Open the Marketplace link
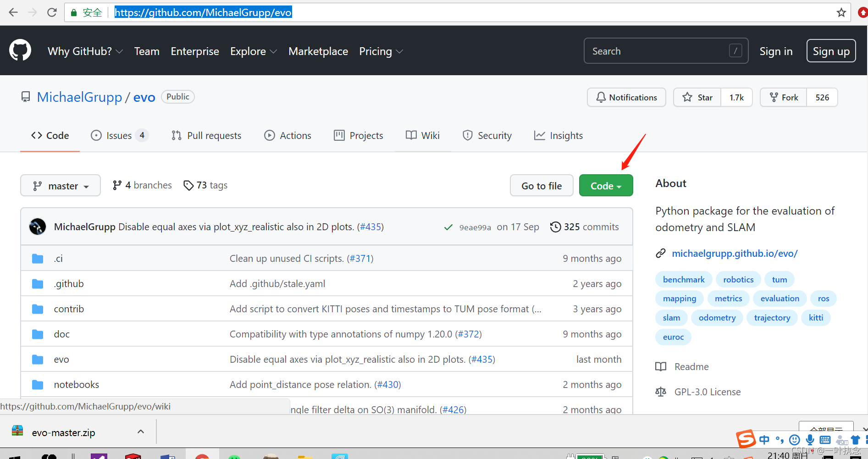868x459 pixels. [x=318, y=51]
